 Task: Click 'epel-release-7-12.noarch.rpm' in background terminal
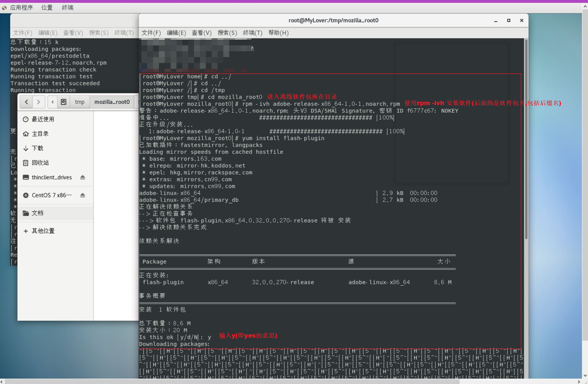coord(58,63)
